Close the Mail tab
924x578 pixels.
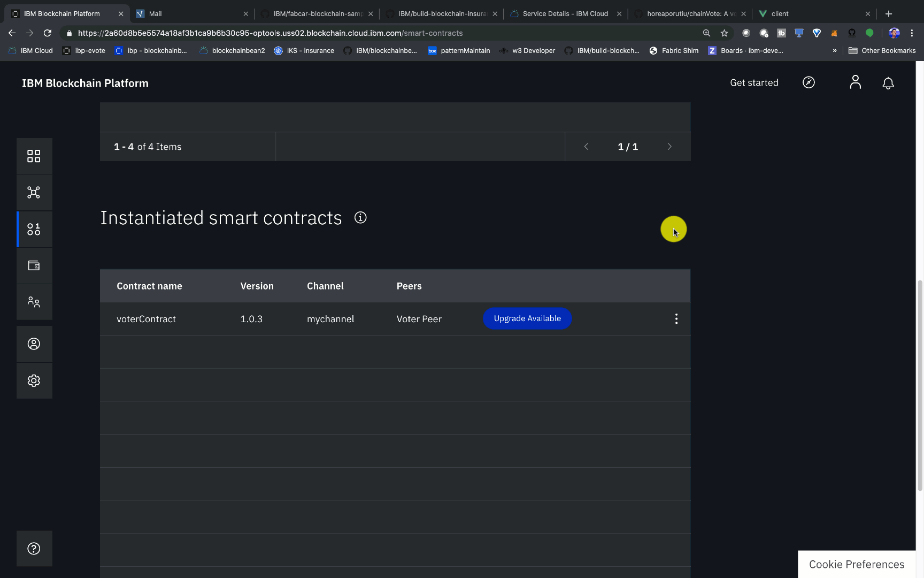coord(245,14)
